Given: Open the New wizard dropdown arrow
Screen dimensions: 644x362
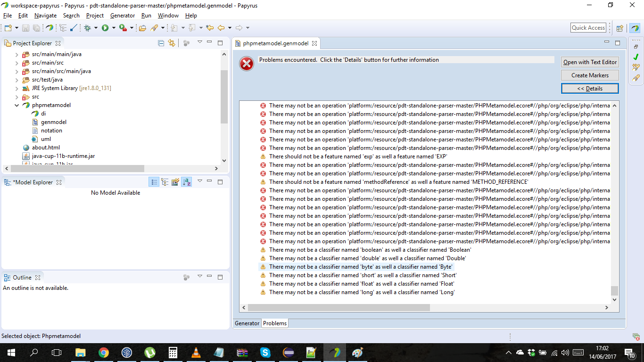Looking at the screenshot, I should (16, 28).
